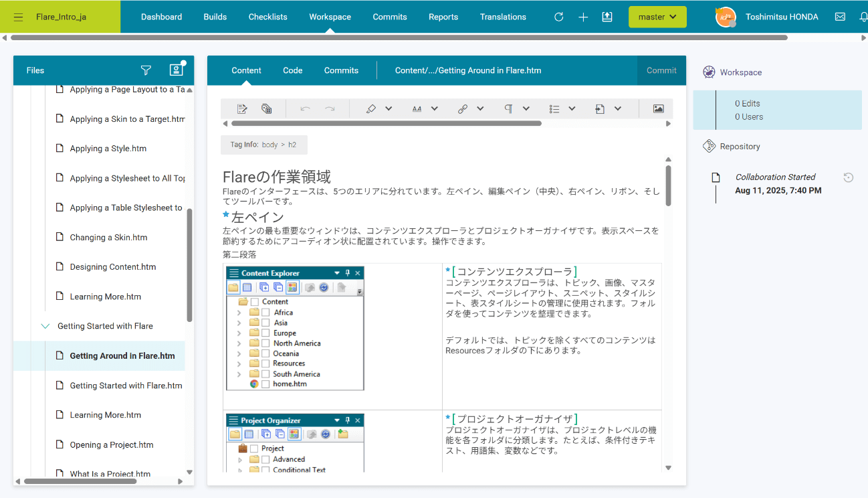
Task: Click the redo arrow in editor toolbar
Action: 330,108
